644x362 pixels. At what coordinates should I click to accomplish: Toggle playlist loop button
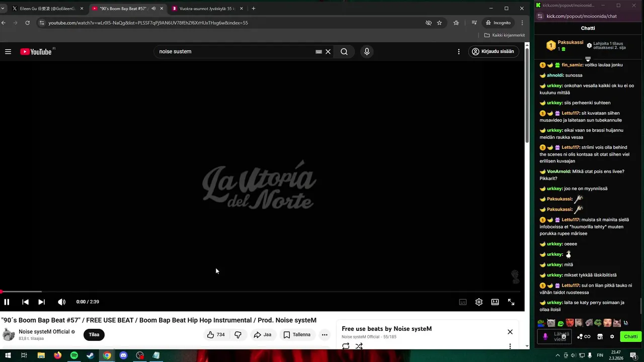point(346,346)
